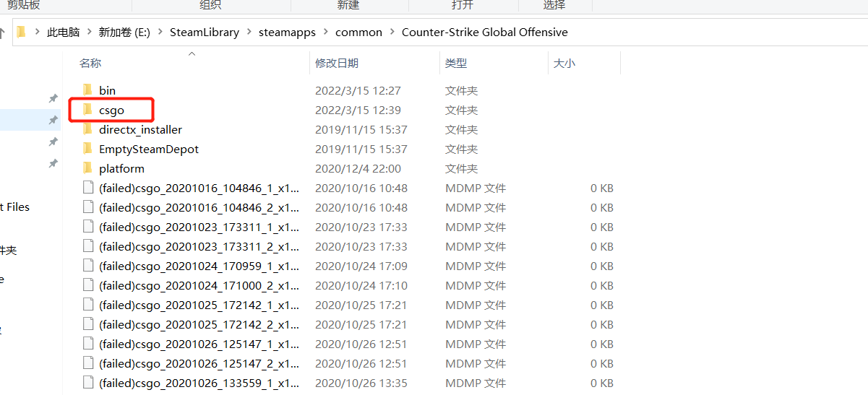Screen dimensions: 868x395
Task: Click file icon of csgo_20201026_125147_1 dump
Action: 88,344
